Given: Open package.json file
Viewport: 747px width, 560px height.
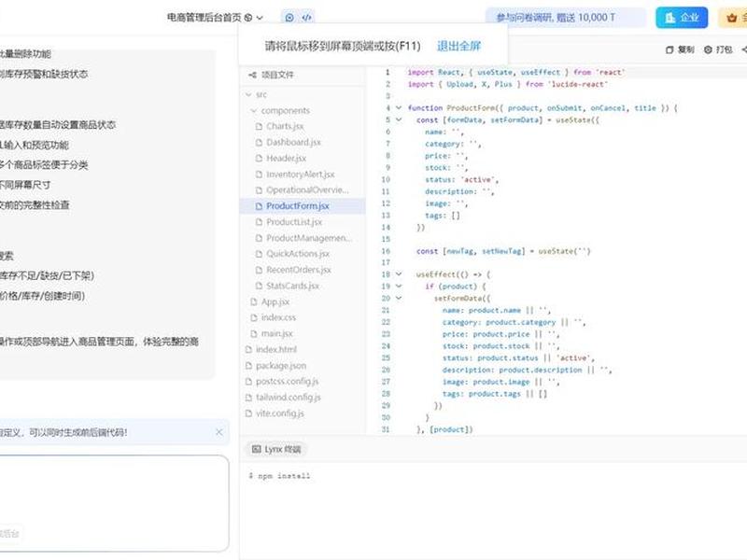Looking at the screenshot, I should pos(281,366).
